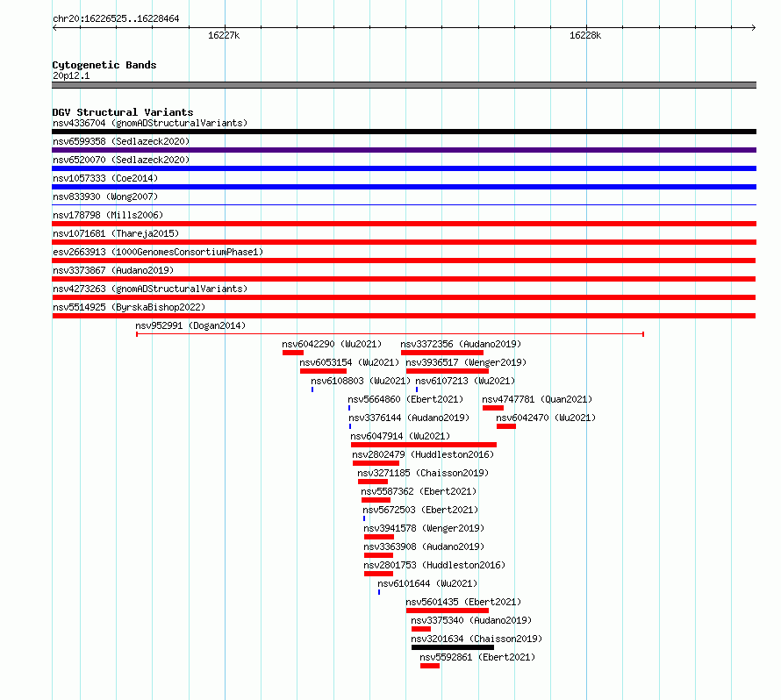Select the red bar under nsv5601435

(448, 611)
